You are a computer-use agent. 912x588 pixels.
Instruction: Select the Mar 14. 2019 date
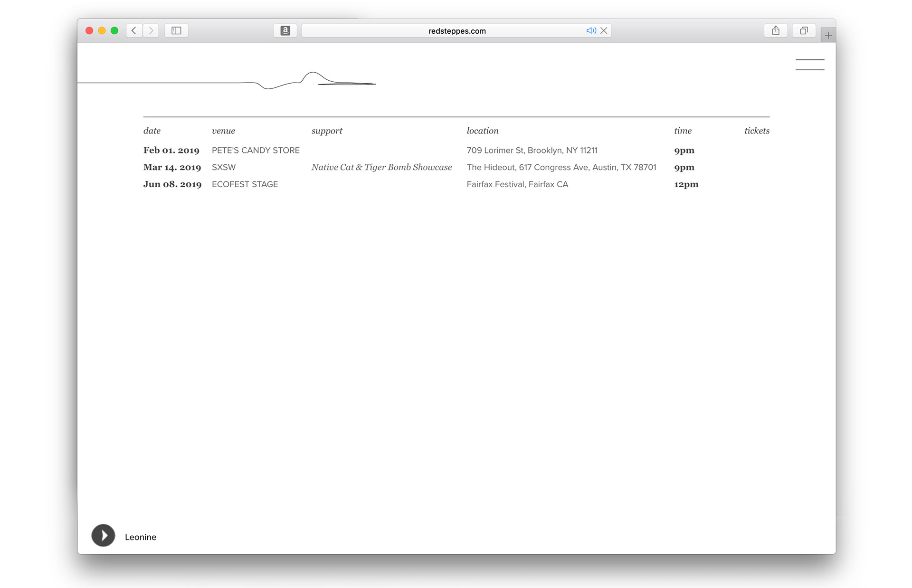coord(172,167)
